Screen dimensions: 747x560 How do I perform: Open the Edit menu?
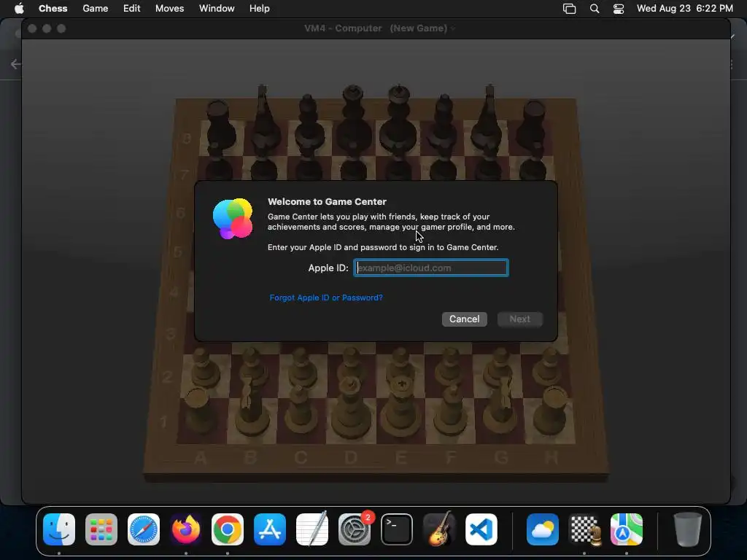(x=131, y=9)
